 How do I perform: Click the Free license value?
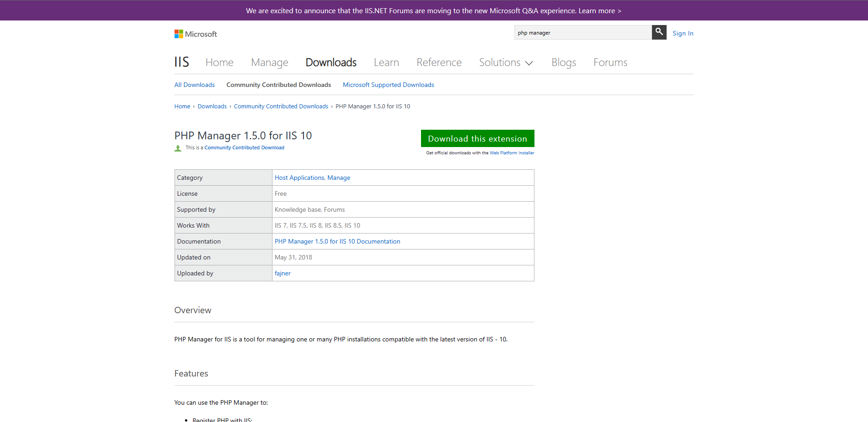pyautogui.click(x=281, y=193)
